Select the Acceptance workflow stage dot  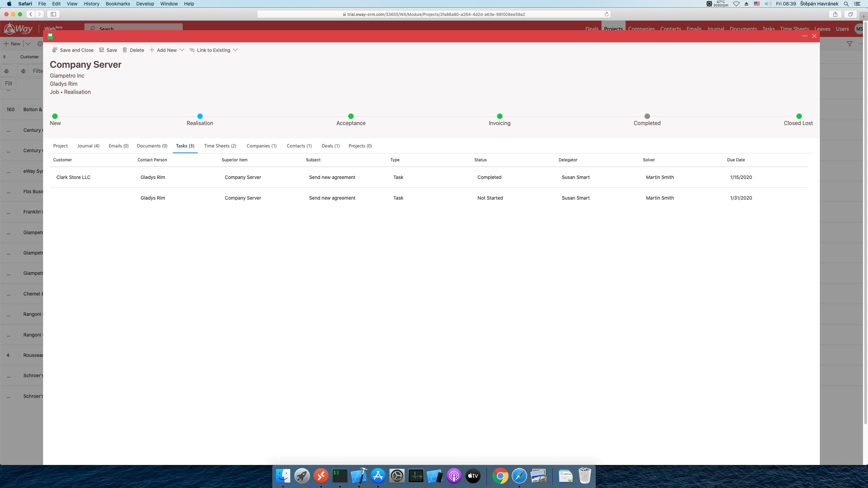[x=351, y=116]
